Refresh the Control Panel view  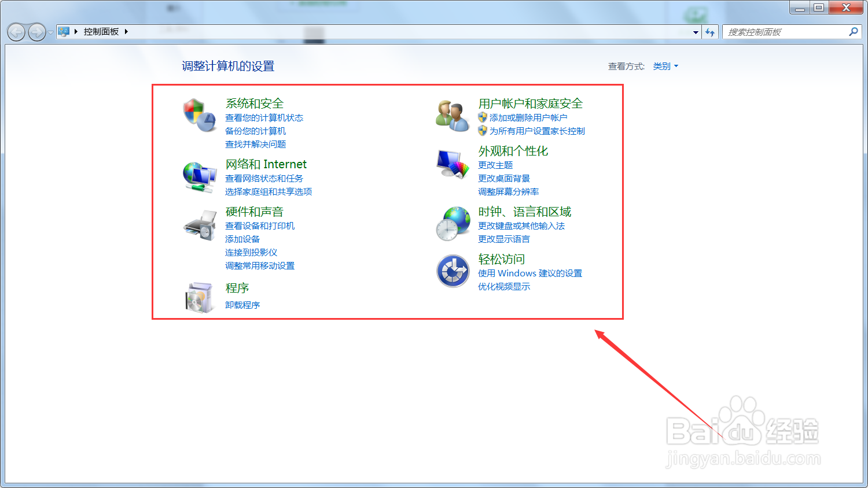pos(710,32)
